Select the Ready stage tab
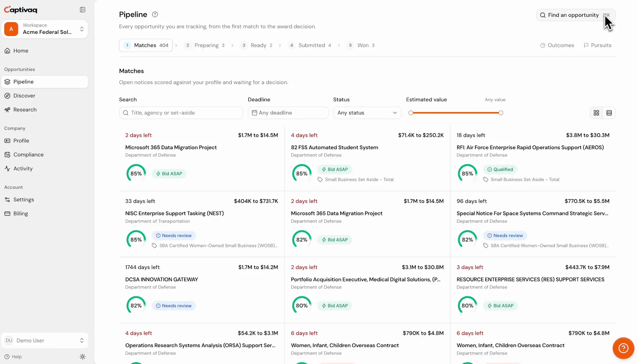The width and height of the screenshot is (637, 364). 257,45
